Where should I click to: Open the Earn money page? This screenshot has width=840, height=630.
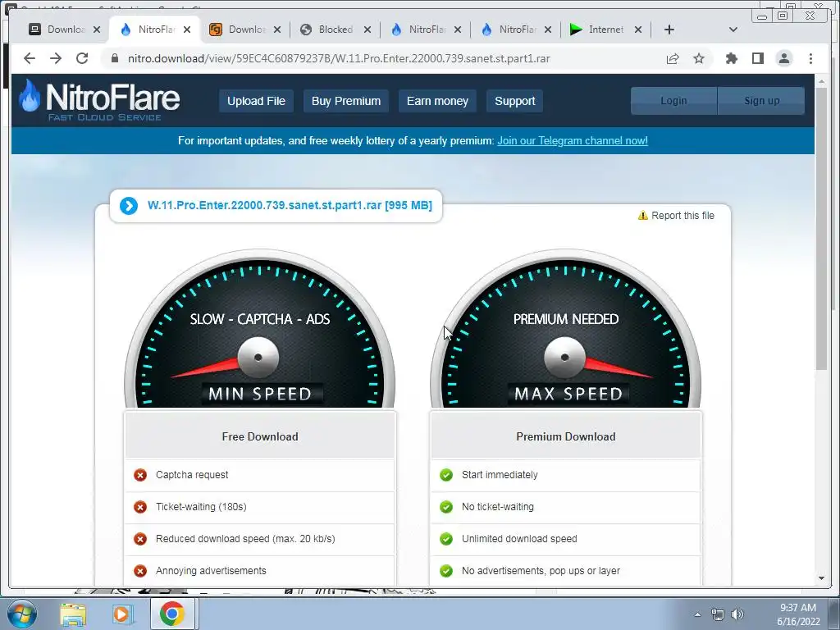(437, 101)
